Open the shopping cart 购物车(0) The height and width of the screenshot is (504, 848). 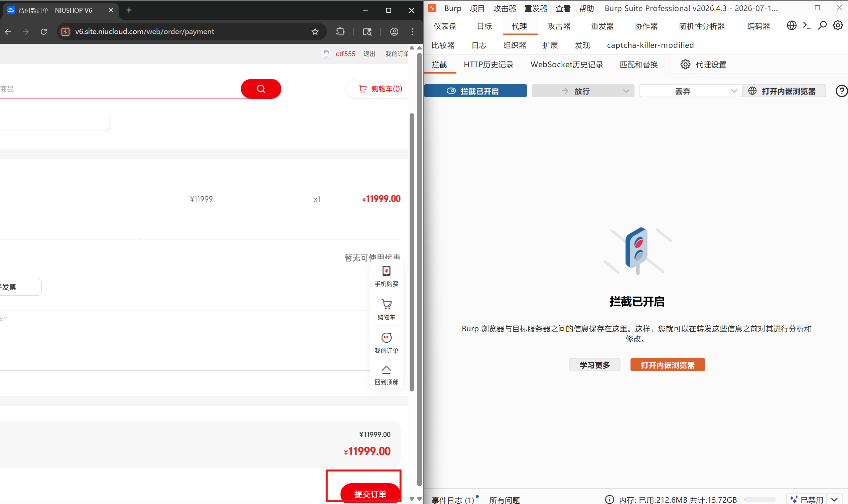(380, 89)
